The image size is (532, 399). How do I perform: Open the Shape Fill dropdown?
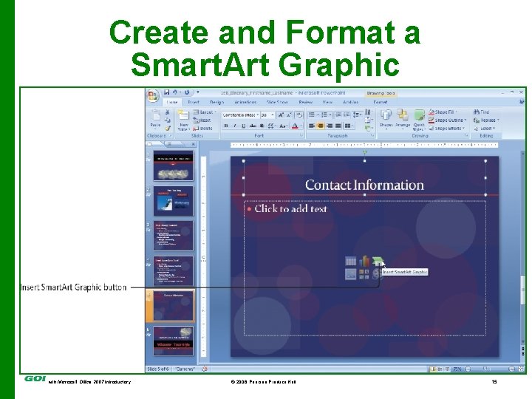point(443,112)
